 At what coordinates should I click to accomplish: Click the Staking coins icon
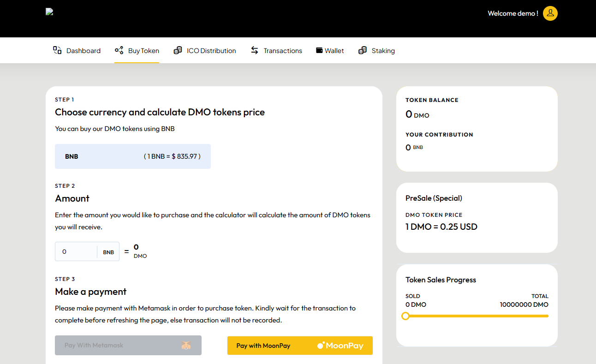pos(363,50)
